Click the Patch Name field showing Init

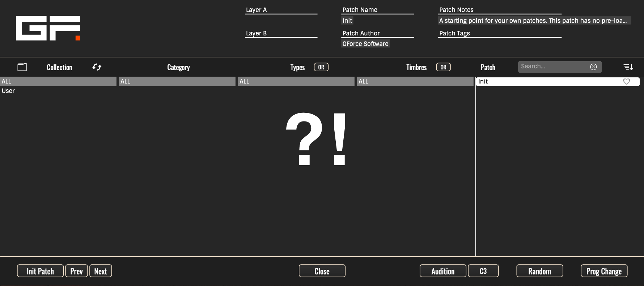click(x=347, y=21)
